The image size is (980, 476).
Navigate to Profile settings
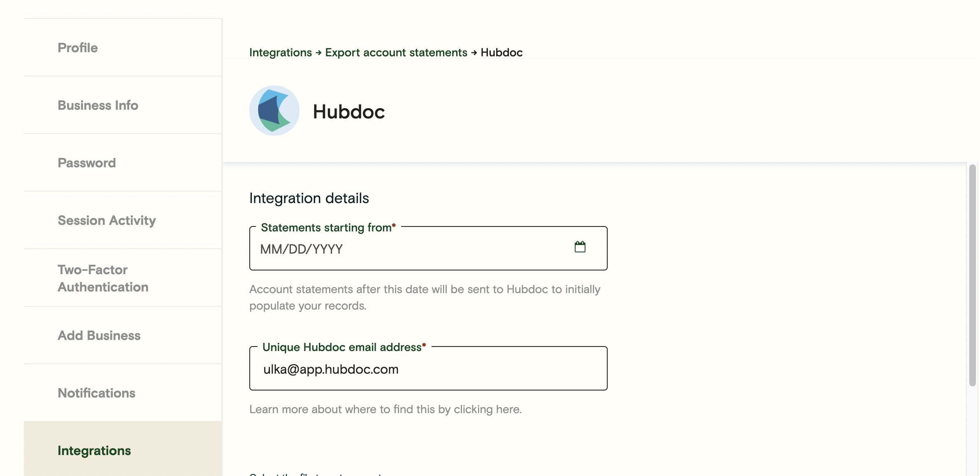77,48
